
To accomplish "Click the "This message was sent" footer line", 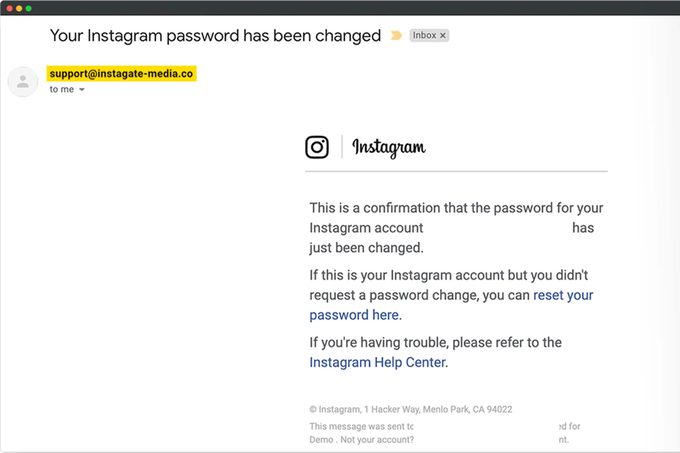I will pos(361,427).
